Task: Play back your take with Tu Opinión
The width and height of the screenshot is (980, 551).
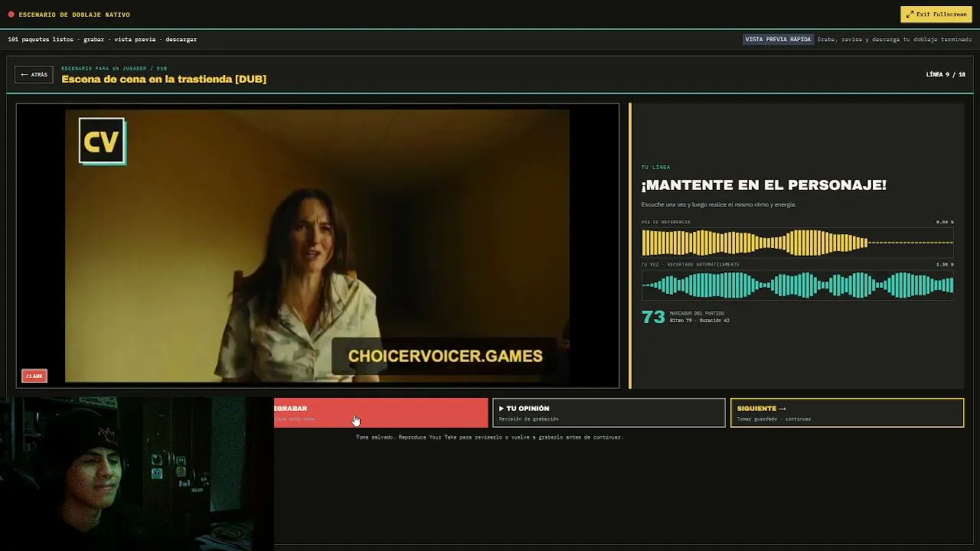Action: click(x=609, y=412)
